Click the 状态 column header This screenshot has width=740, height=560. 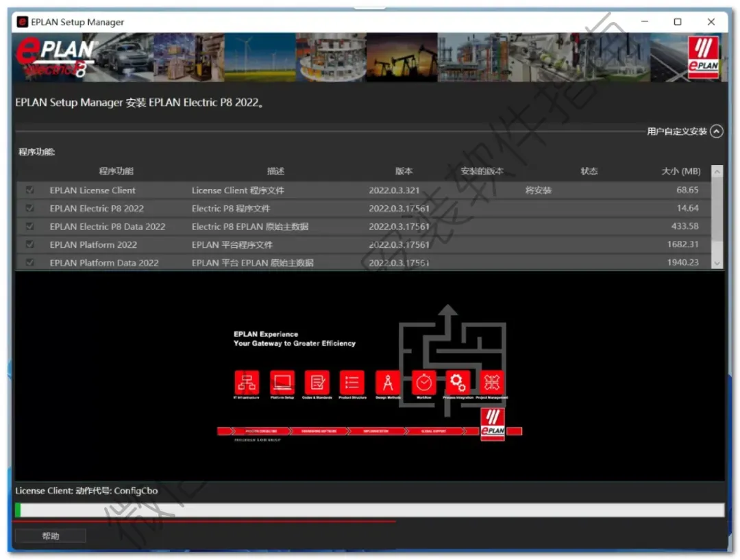point(589,170)
